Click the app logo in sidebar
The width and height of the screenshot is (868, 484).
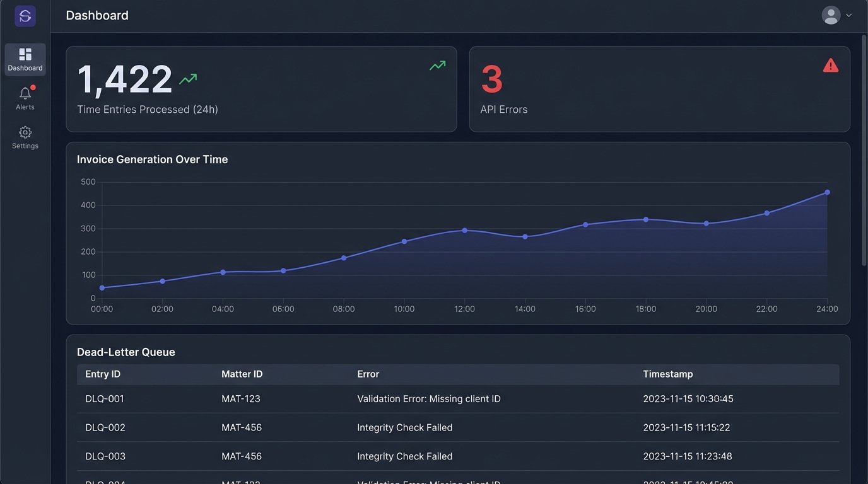[25, 16]
